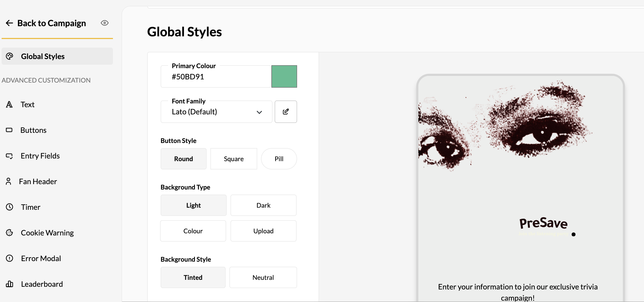Open the Timer customization section
The height and width of the screenshot is (302, 644).
point(31,207)
